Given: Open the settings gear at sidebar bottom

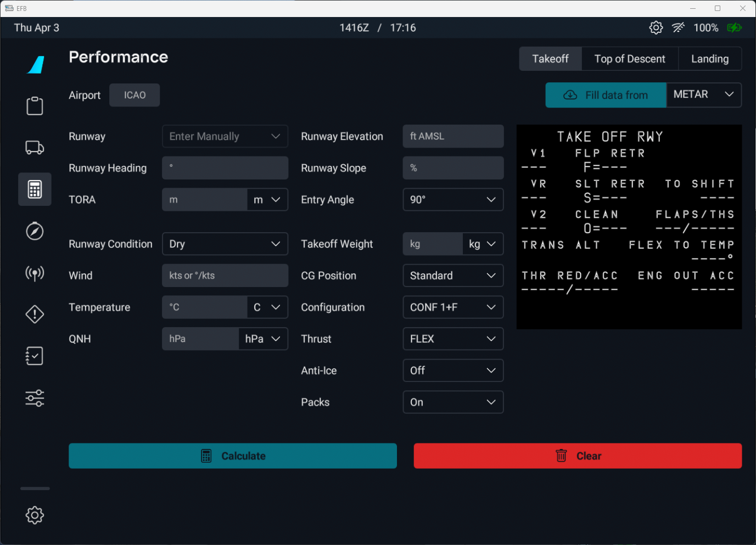Looking at the screenshot, I should (35, 515).
